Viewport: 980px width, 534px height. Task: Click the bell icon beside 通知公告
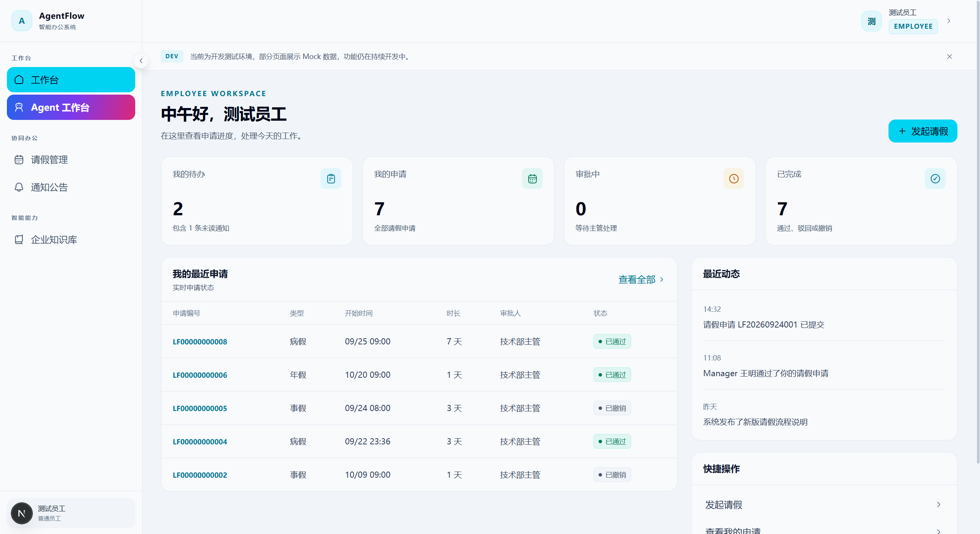click(x=19, y=187)
